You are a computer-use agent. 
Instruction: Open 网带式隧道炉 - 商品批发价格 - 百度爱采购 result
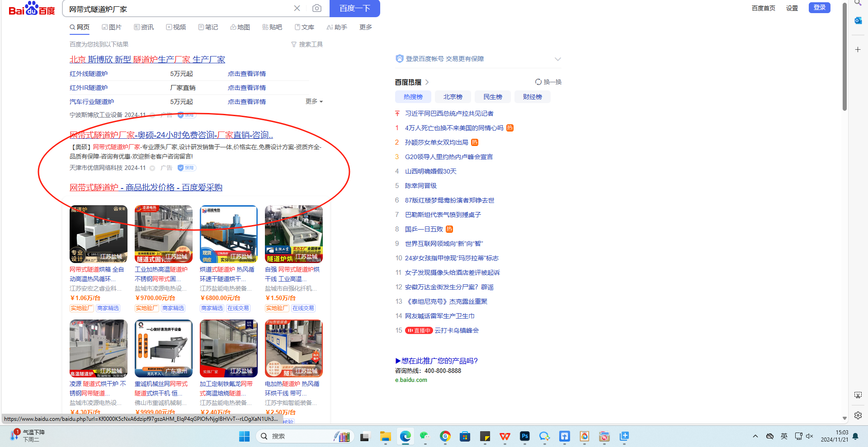146,188
